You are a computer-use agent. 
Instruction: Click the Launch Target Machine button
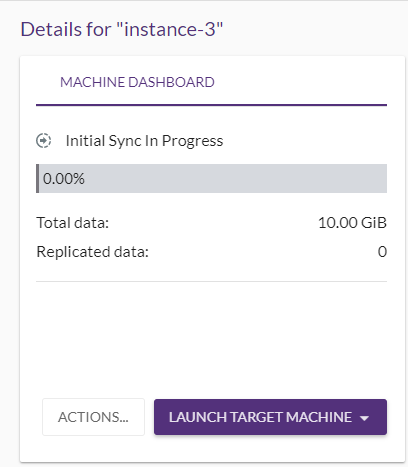pos(270,417)
